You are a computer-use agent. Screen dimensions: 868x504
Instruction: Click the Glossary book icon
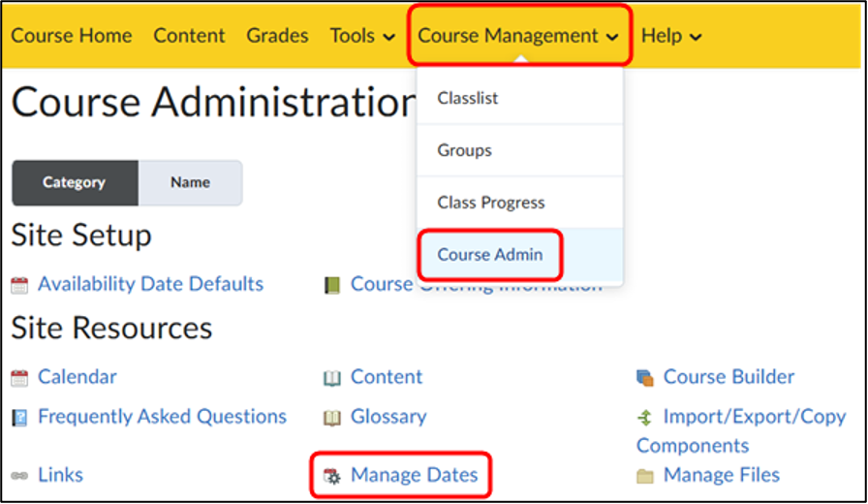[x=332, y=418]
